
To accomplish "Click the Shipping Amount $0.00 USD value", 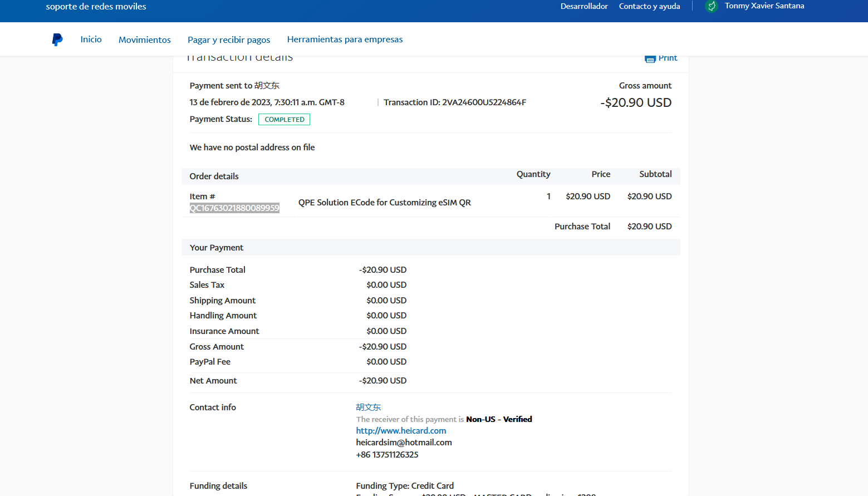I will [x=386, y=301].
